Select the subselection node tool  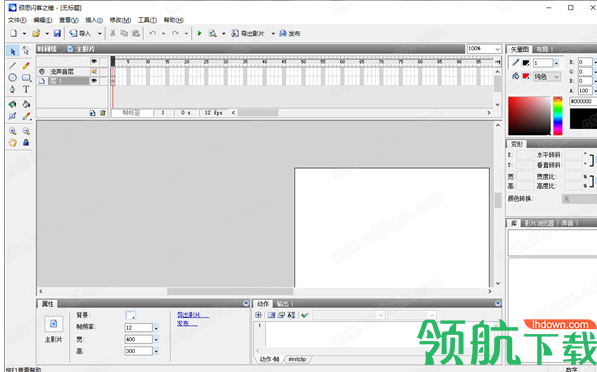tap(26, 51)
